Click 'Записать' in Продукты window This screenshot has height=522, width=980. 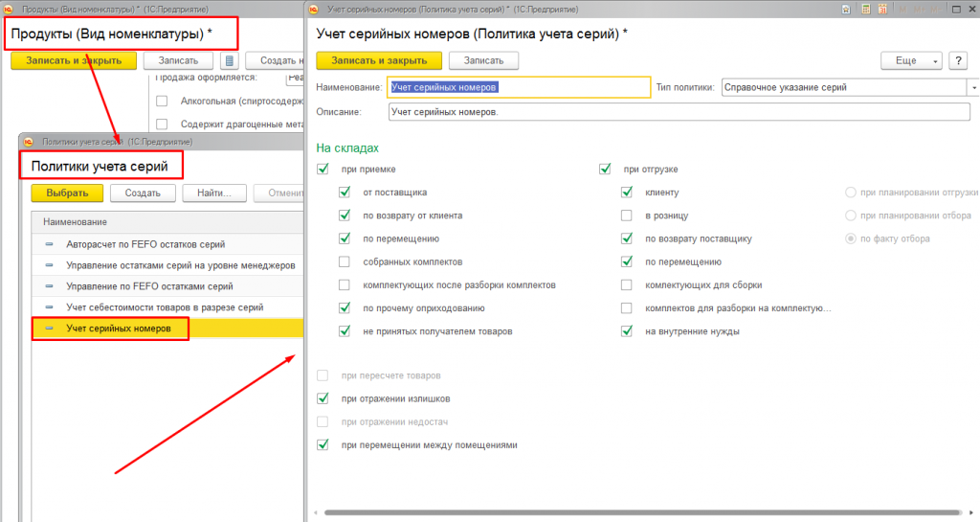click(178, 60)
